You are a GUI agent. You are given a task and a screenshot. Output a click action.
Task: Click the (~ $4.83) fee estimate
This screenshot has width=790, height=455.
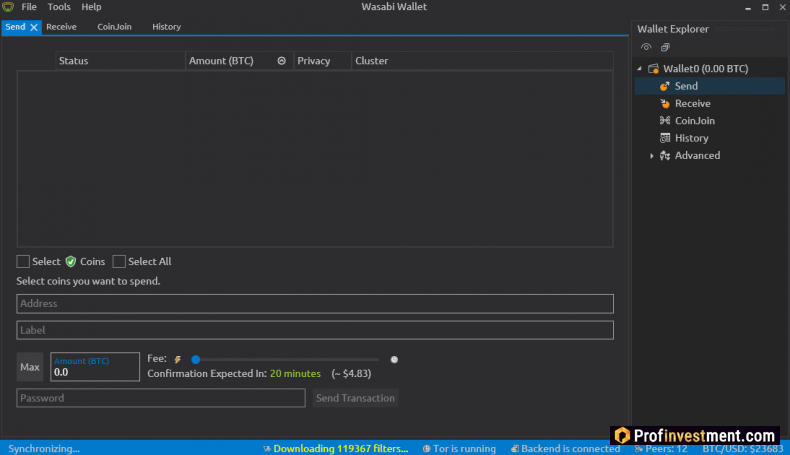(351, 373)
